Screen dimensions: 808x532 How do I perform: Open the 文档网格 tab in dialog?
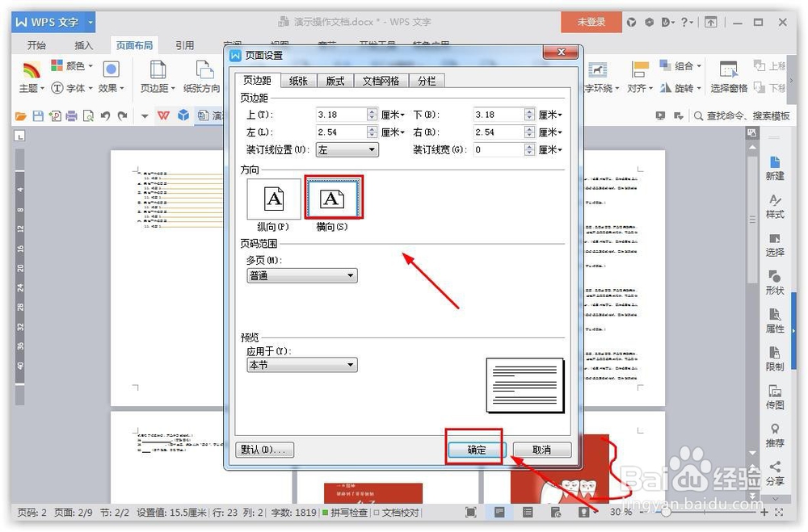pyautogui.click(x=381, y=81)
